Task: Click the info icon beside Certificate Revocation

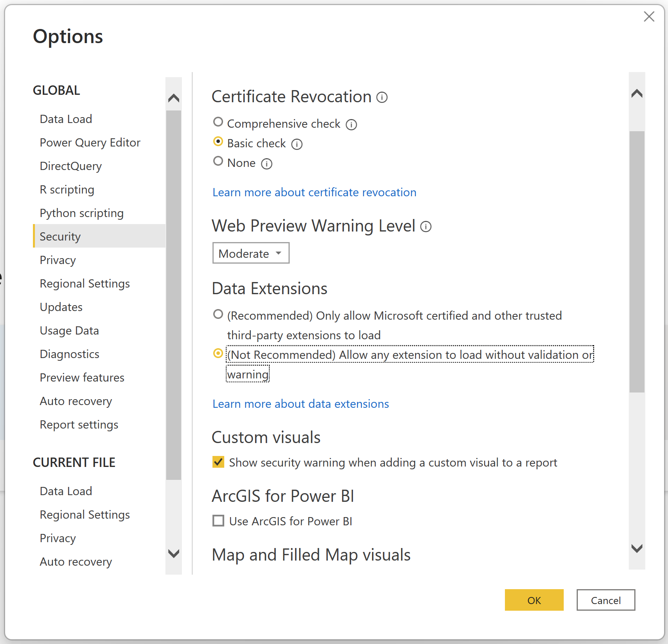Action: pos(381,97)
